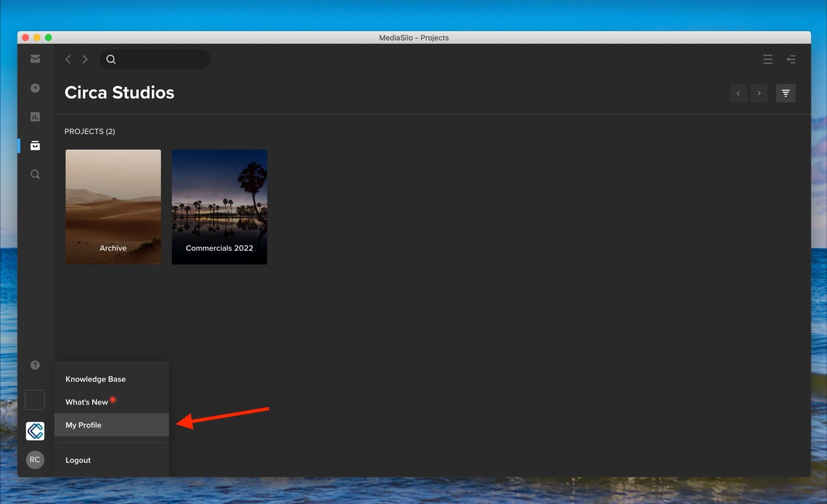Open the Archive project thumbnail
Screen dimensions: 827x504
113,207
